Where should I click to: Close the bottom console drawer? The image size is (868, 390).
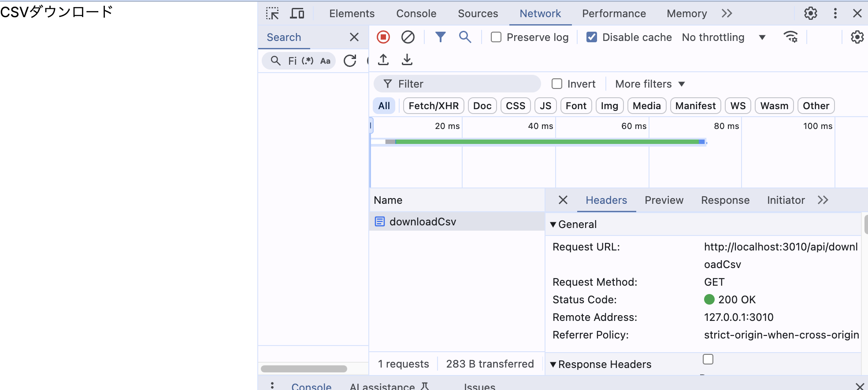point(860,386)
